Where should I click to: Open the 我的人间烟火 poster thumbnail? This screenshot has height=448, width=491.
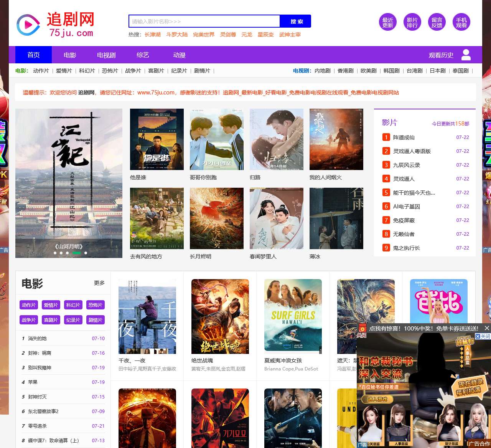(336, 139)
